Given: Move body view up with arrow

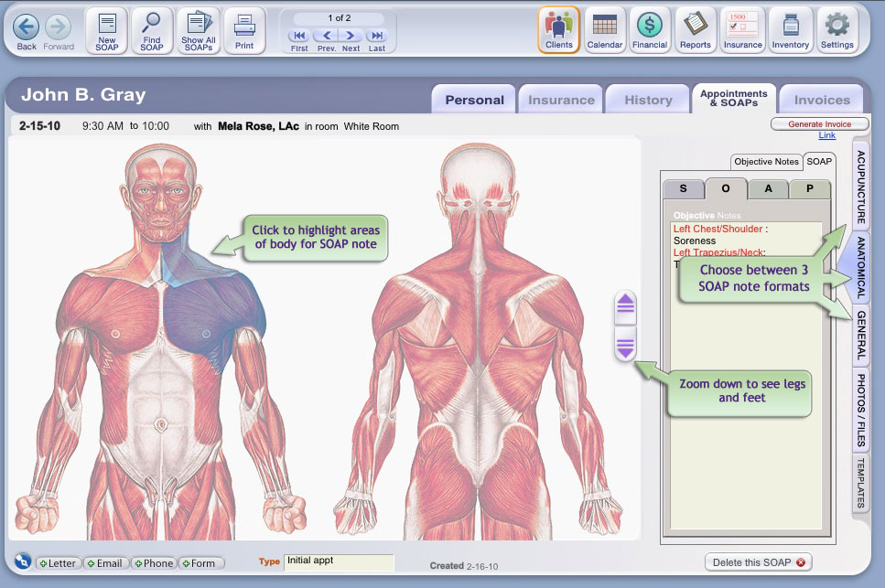Looking at the screenshot, I should tap(625, 306).
